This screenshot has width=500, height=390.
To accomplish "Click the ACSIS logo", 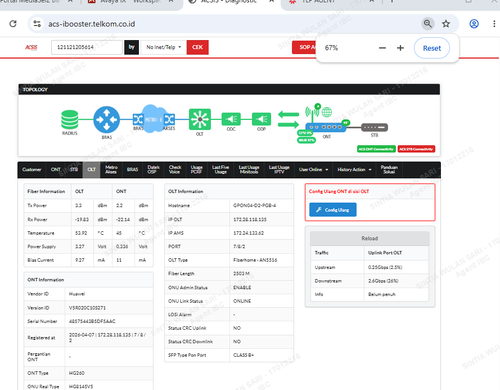I will click(x=31, y=47).
